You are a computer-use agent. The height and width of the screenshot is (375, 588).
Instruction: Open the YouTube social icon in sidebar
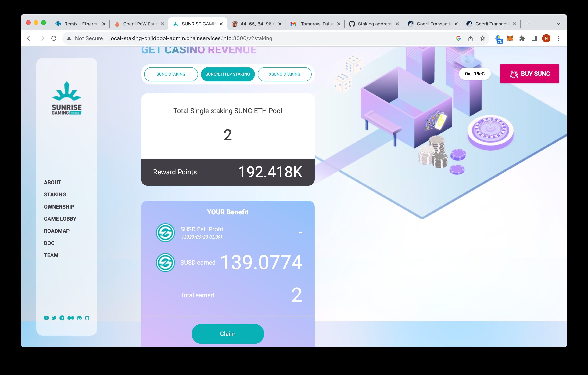[x=46, y=318]
